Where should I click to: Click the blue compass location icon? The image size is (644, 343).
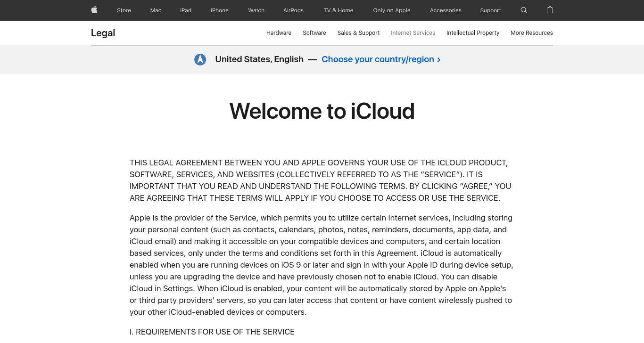200,59
